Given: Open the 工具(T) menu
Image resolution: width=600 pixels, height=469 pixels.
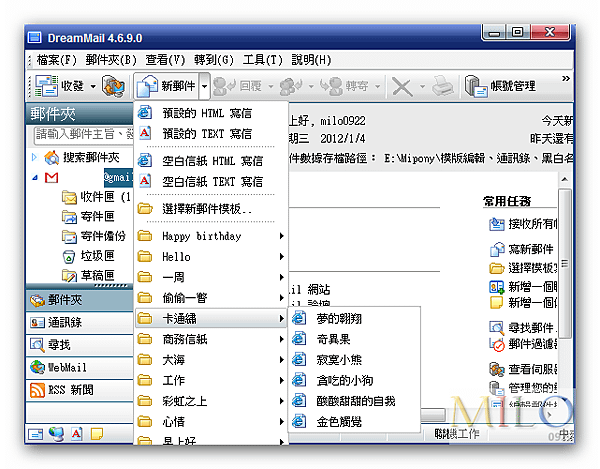Looking at the screenshot, I should (x=262, y=60).
